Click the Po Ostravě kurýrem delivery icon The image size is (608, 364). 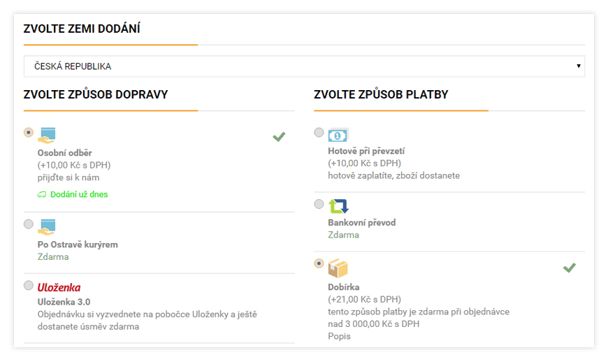47,227
